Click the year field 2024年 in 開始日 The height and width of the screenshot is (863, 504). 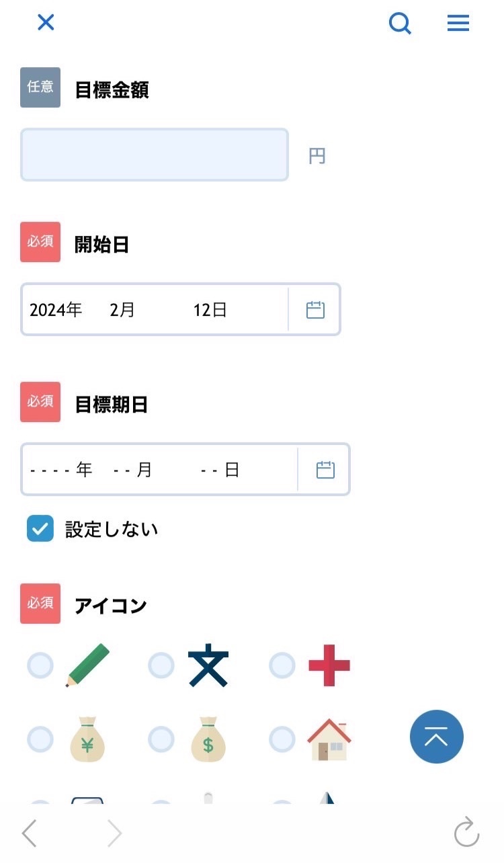[x=56, y=310]
